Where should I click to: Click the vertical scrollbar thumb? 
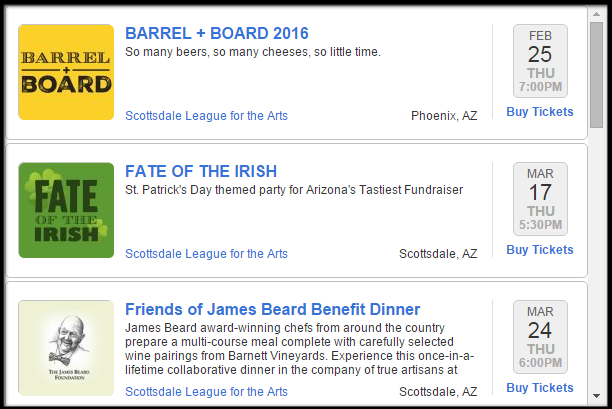pyautogui.click(x=596, y=75)
